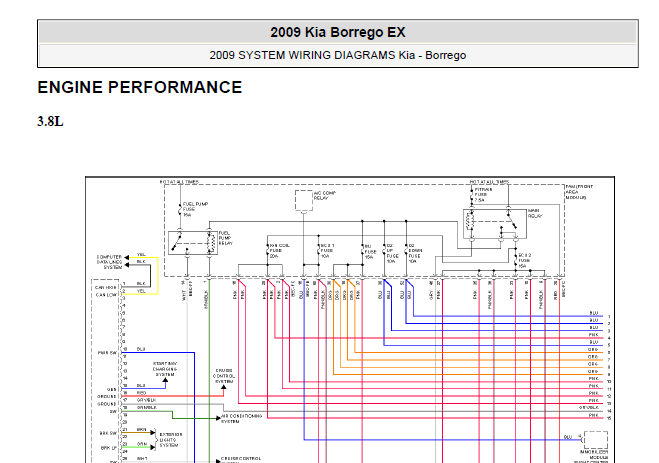Image resolution: width=659 pixels, height=463 pixels.
Task: Click the 'BRK SW' pin label
Action: tap(108, 433)
